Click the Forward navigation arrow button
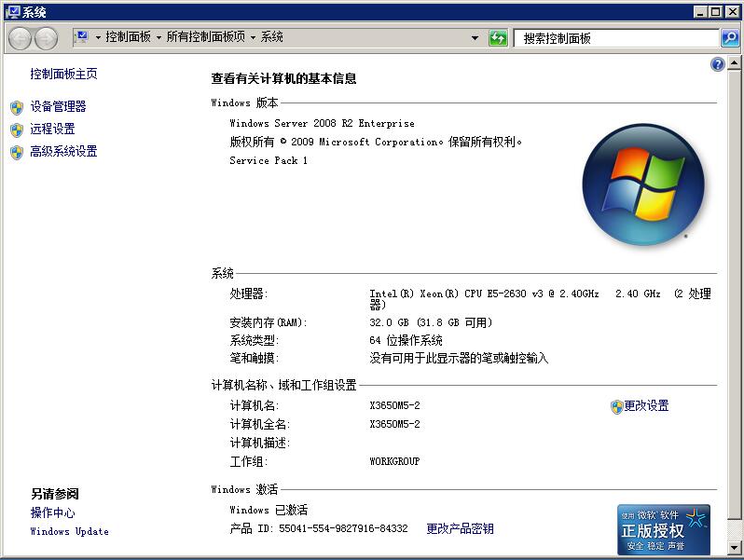 (x=45, y=38)
